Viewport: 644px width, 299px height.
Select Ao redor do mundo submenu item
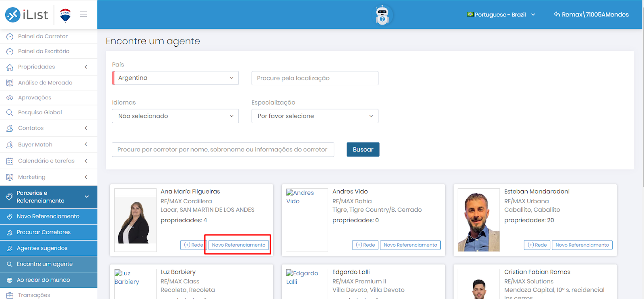(49, 280)
